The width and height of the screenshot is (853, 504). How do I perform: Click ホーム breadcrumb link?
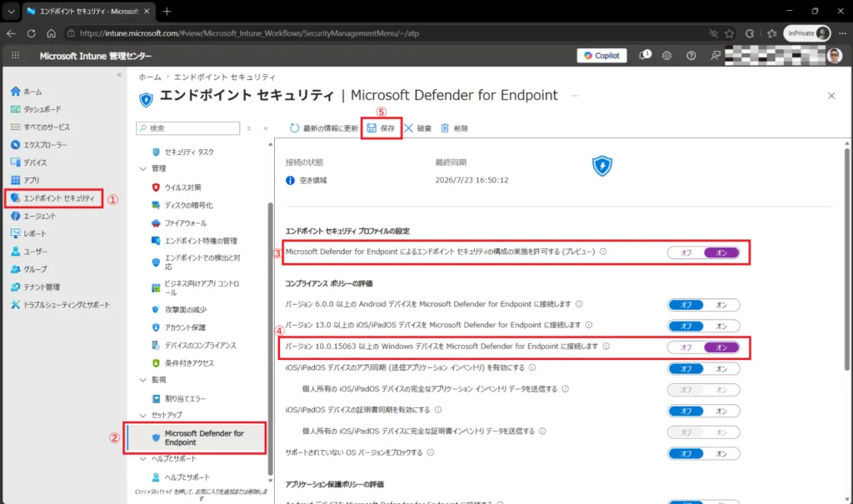150,77
